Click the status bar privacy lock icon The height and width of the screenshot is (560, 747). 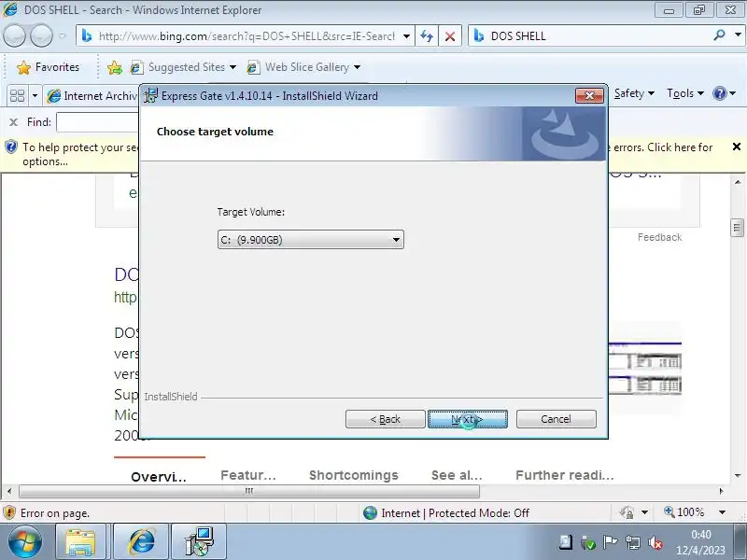click(x=627, y=512)
